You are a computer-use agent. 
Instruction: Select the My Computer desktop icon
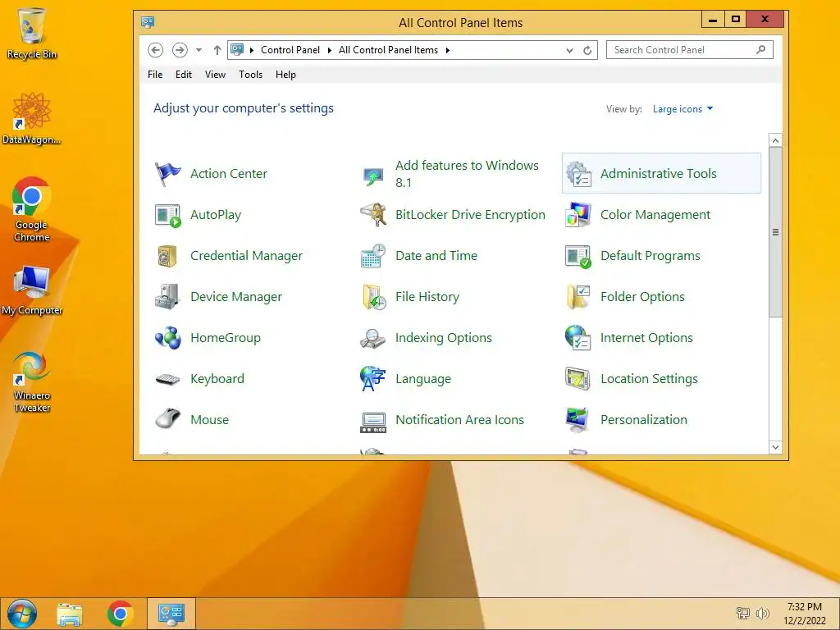(32, 290)
